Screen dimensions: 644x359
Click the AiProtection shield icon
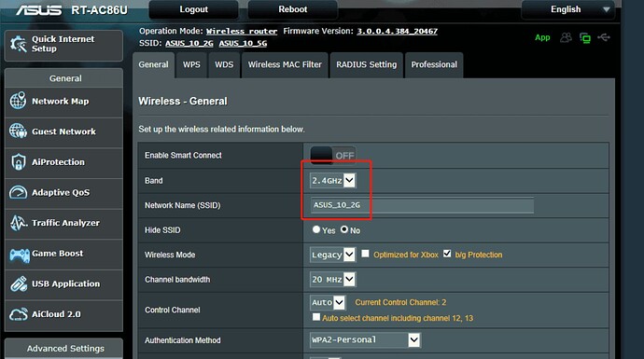(x=19, y=162)
